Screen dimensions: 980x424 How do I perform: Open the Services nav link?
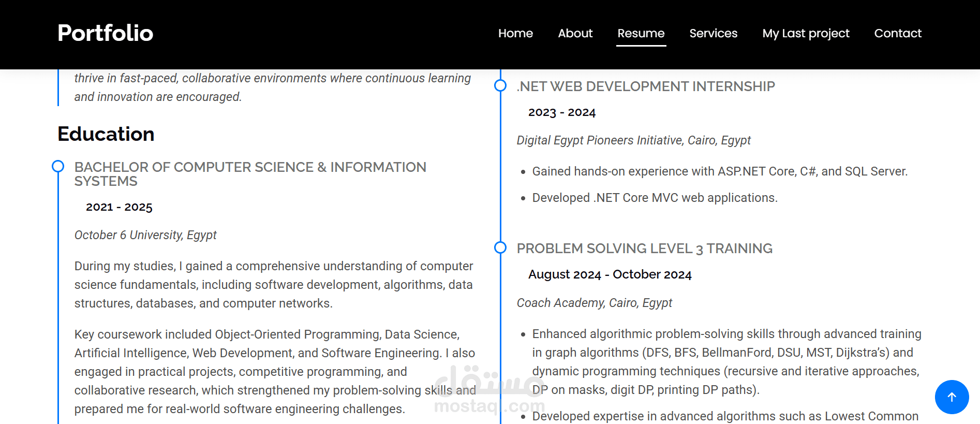(x=713, y=33)
